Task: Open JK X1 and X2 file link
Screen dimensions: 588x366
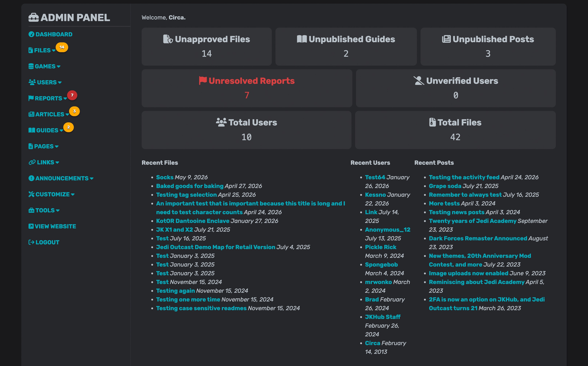Action: point(174,229)
